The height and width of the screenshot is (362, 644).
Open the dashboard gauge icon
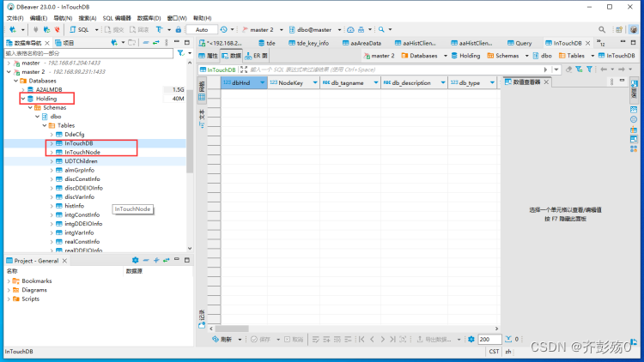(350, 29)
